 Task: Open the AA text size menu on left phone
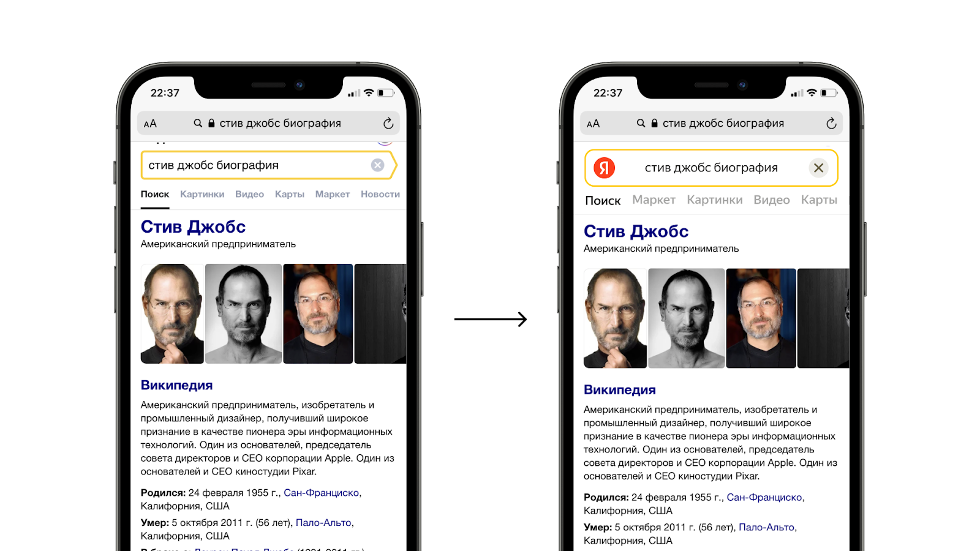pyautogui.click(x=150, y=124)
